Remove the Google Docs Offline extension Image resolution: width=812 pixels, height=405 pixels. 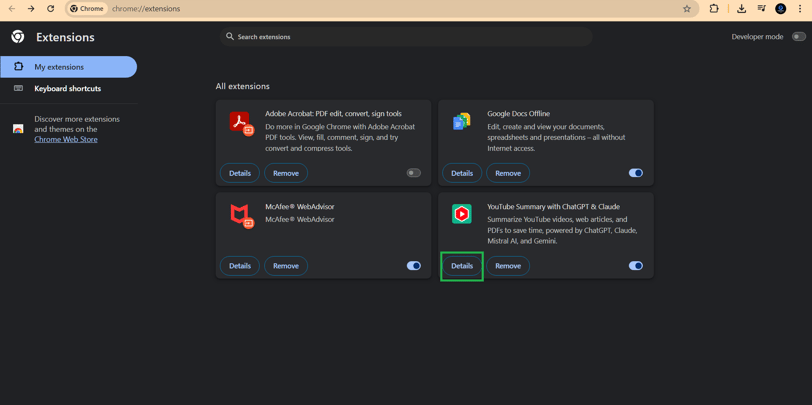point(508,173)
